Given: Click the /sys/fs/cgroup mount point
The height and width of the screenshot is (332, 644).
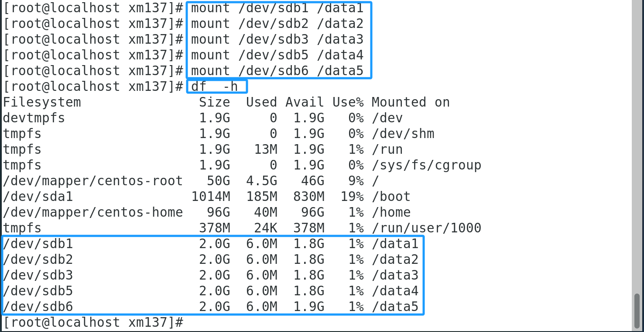Looking at the screenshot, I should [426, 165].
